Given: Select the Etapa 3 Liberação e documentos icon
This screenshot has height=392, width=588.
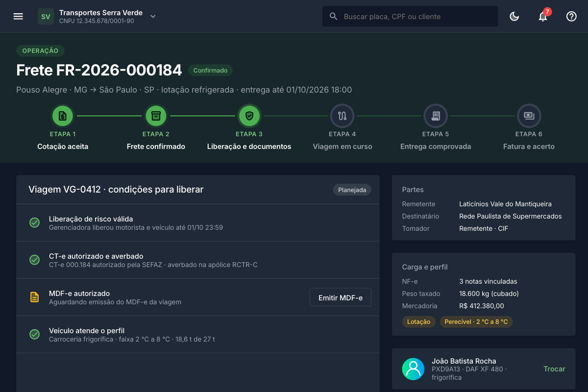Looking at the screenshot, I should point(249,116).
